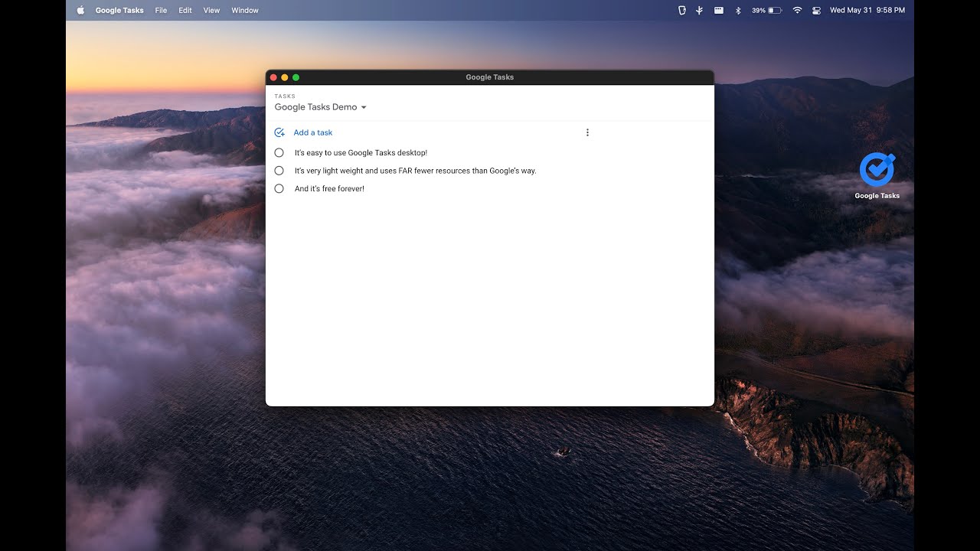This screenshot has height=551, width=980.
Task: Mark 'And it's free forever!' as done
Action: pyautogui.click(x=279, y=188)
